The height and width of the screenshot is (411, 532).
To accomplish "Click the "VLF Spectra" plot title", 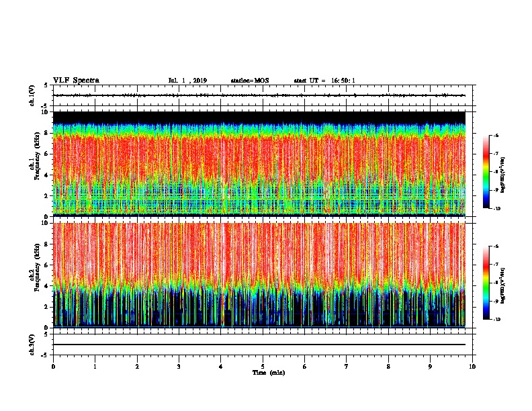I will tap(76, 81).
